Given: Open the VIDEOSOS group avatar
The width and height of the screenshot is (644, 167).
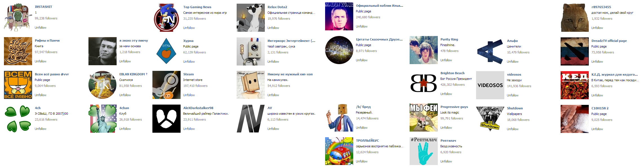Looking at the screenshot, I should click(490, 85).
